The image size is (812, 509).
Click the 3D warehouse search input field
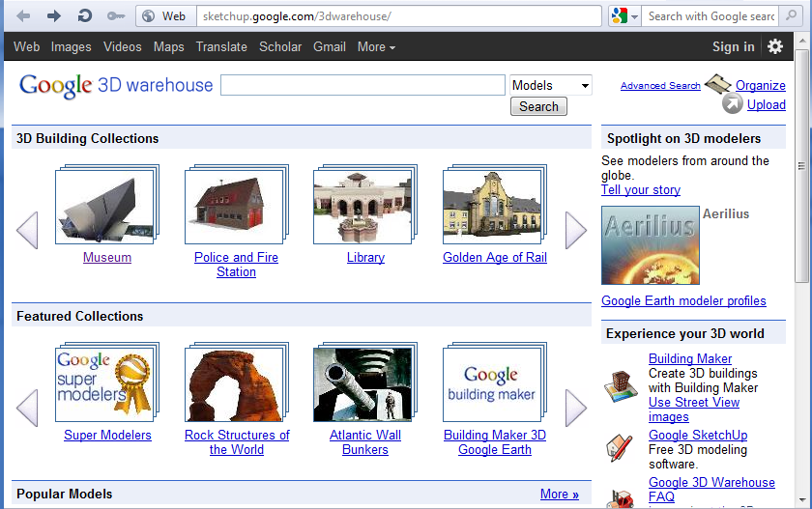362,85
